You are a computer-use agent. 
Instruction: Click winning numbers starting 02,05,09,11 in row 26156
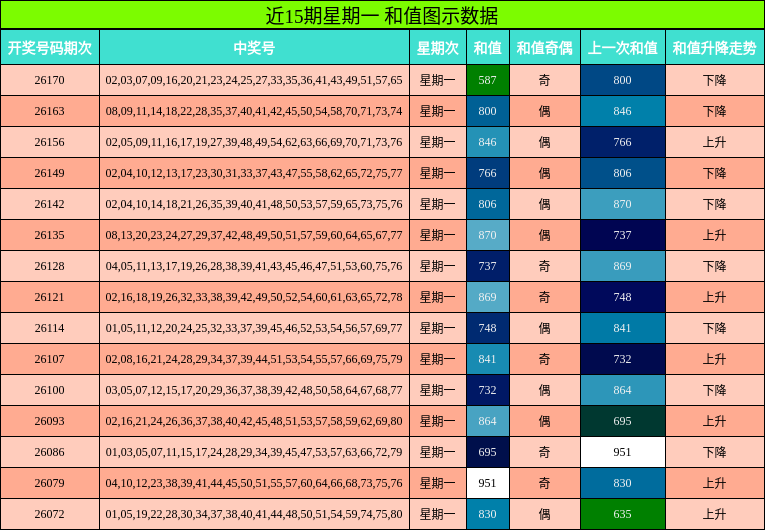[254, 142]
